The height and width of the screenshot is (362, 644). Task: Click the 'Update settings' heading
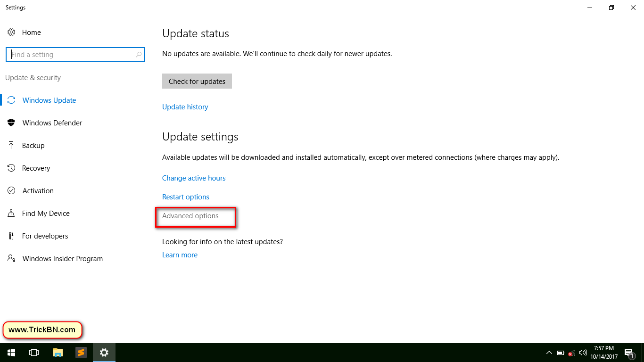pos(200,137)
